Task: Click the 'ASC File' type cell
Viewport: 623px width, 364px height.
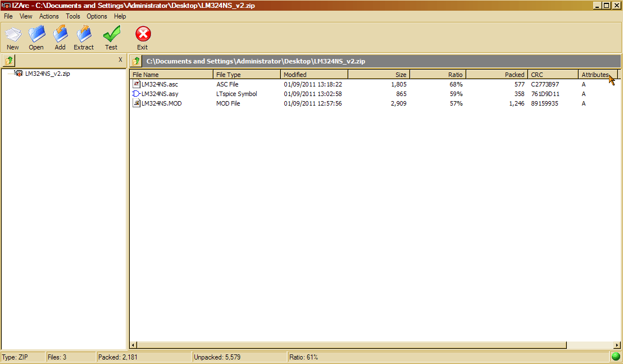Action: (x=228, y=84)
